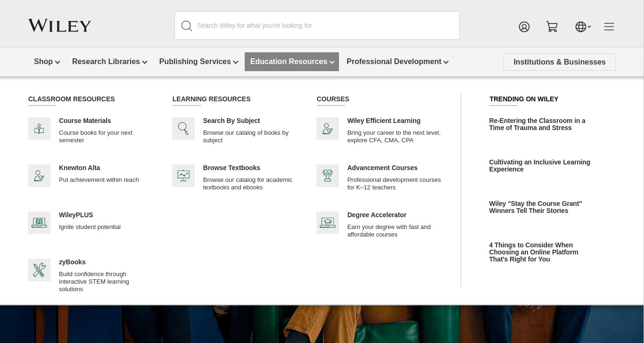Open the Wiley Efficient Learning link

click(384, 121)
